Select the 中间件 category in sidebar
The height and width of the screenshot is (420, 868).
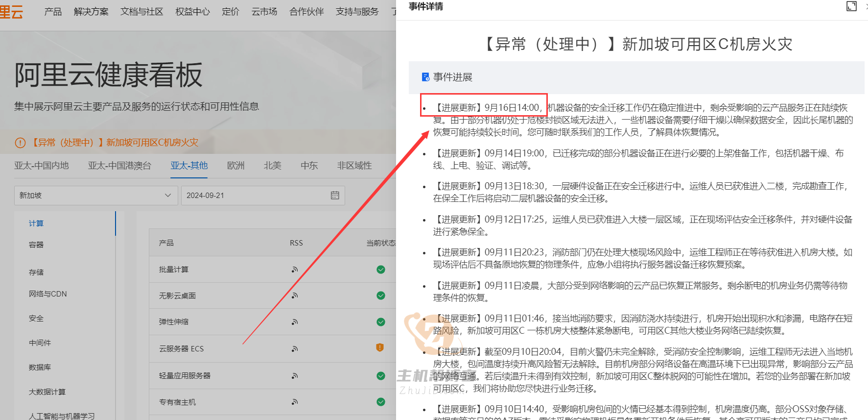coord(40,343)
